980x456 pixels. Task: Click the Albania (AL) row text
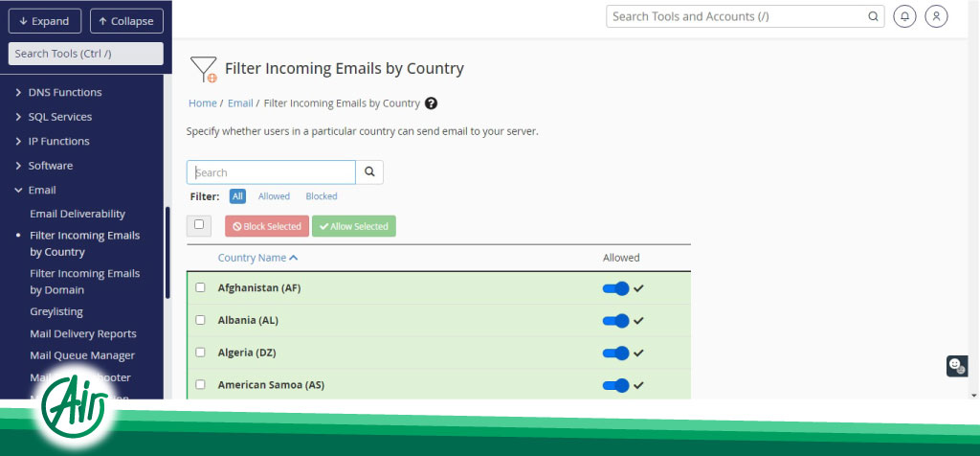pyautogui.click(x=248, y=320)
